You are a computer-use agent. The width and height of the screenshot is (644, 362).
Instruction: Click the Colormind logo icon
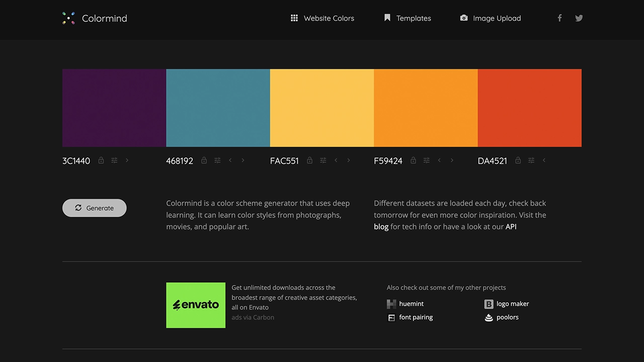tap(68, 18)
